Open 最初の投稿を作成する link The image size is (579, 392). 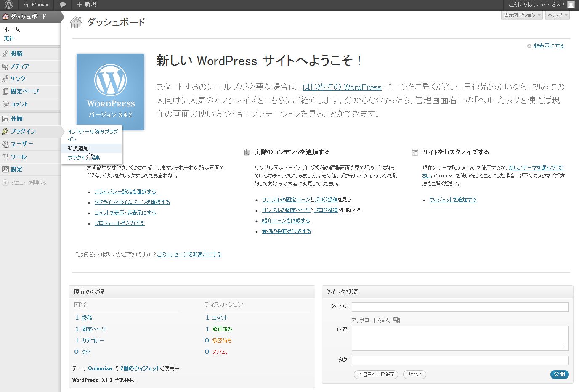click(x=286, y=231)
